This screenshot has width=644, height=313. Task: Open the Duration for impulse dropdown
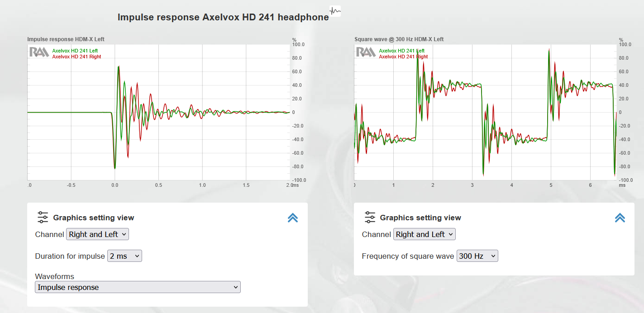(x=124, y=256)
